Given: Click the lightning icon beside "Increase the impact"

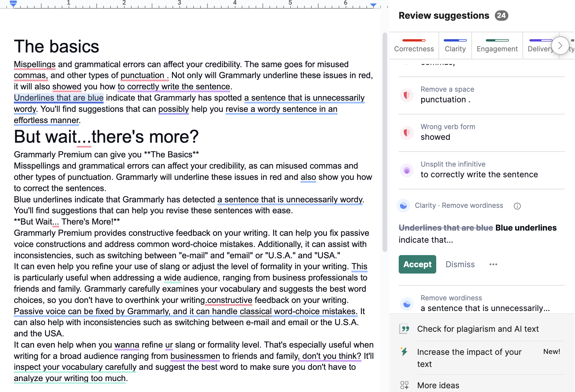Looking at the screenshot, I should point(404,351).
